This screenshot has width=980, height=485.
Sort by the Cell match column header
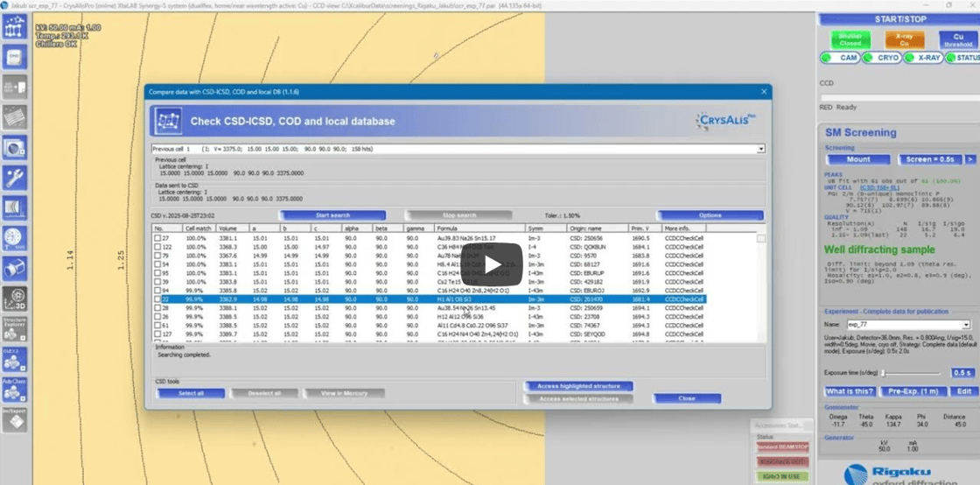tap(198, 228)
